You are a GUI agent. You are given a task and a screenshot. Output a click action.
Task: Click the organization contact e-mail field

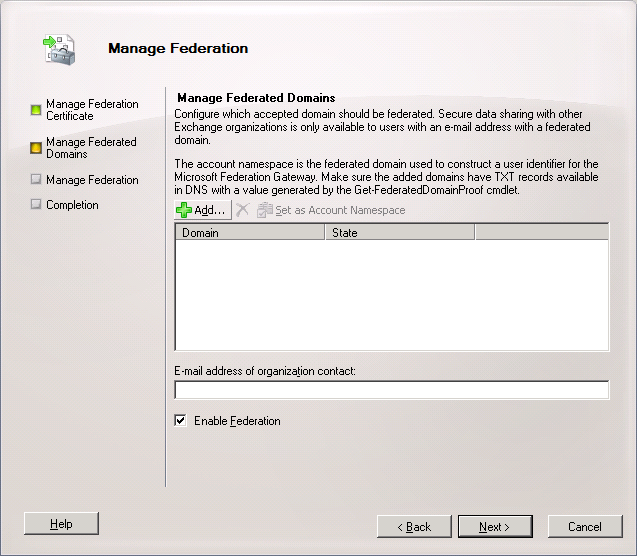(x=391, y=390)
